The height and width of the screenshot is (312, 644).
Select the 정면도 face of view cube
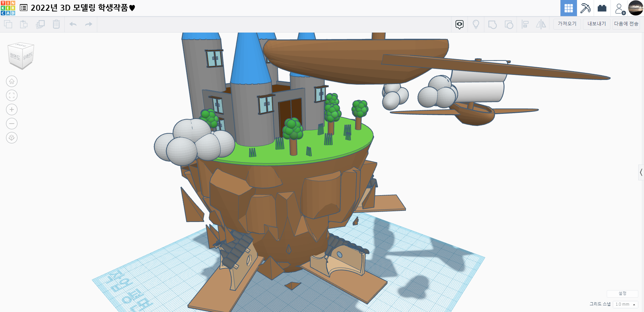pyautogui.click(x=15, y=56)
